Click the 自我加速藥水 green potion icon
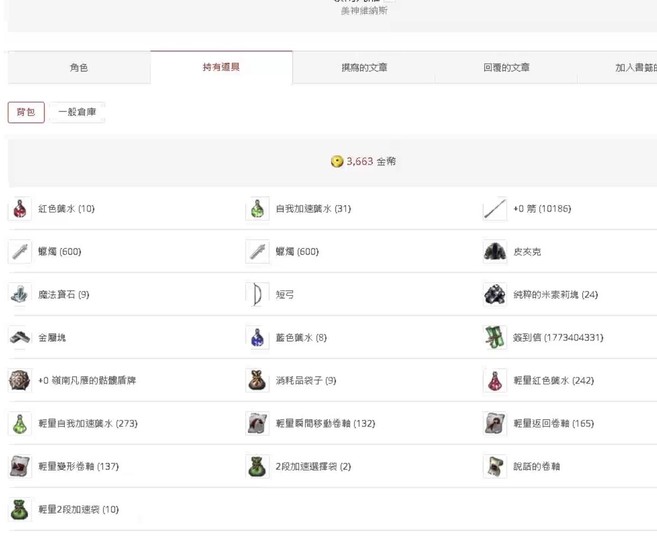657x540 pixels. point(257,209)
